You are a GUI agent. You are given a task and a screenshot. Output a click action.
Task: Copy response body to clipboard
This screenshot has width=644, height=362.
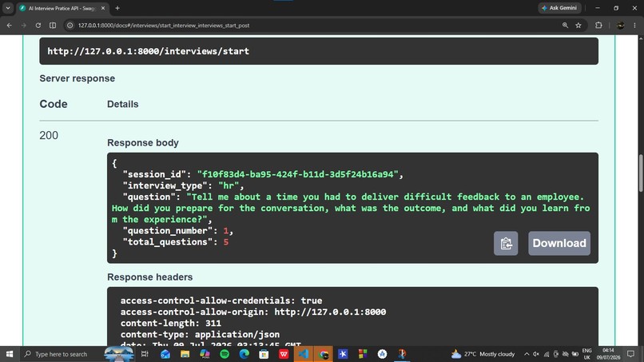pyautogui.click(x=506, y=243)
